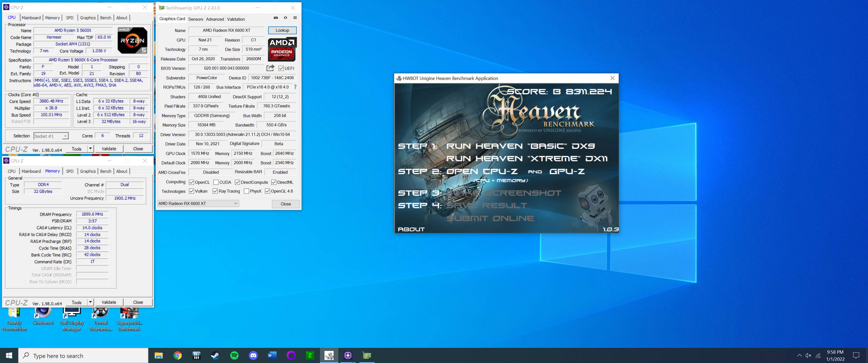This screenshot has width=868, height=363.
Task: Switch to Sensors tab in GPU-Z
Action: pos(196,19)
